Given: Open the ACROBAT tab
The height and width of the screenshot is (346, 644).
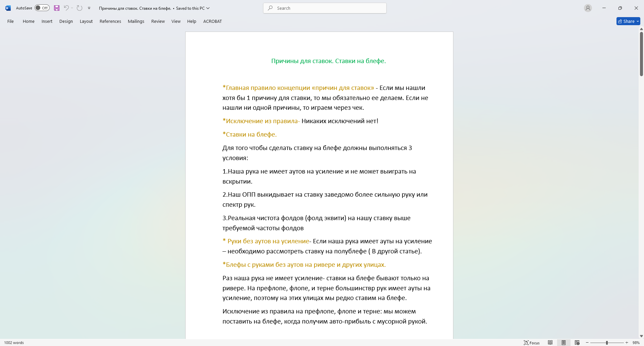Looking at the screenshot, I should point(212,21).
